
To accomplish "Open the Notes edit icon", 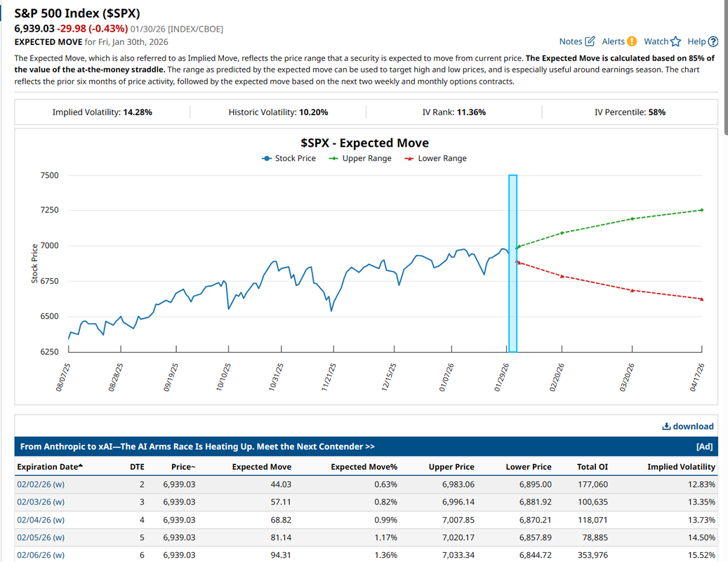I will click(x=590, y=41).
